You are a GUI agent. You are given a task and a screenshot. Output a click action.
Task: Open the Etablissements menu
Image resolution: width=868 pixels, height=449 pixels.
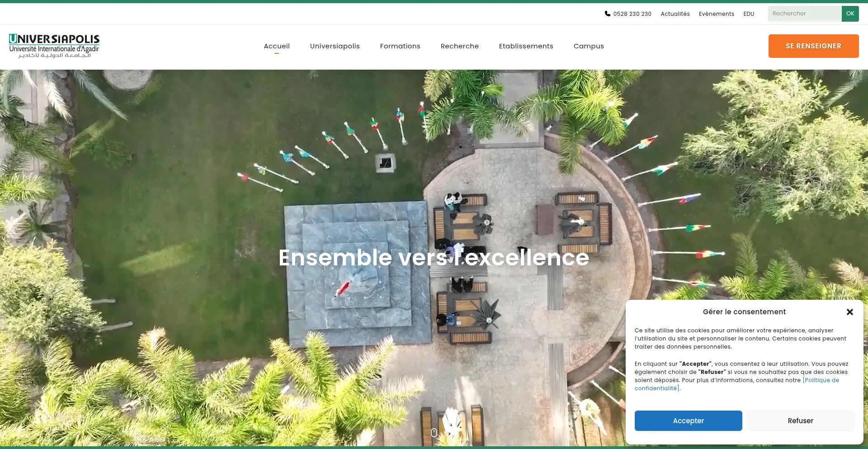(x=526, y=46)
